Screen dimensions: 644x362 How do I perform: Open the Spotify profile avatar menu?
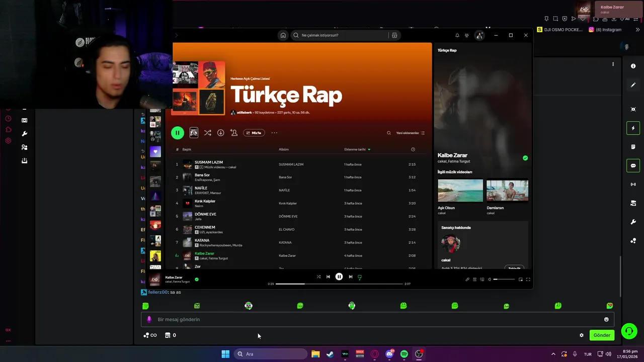[x=479, y=35]
